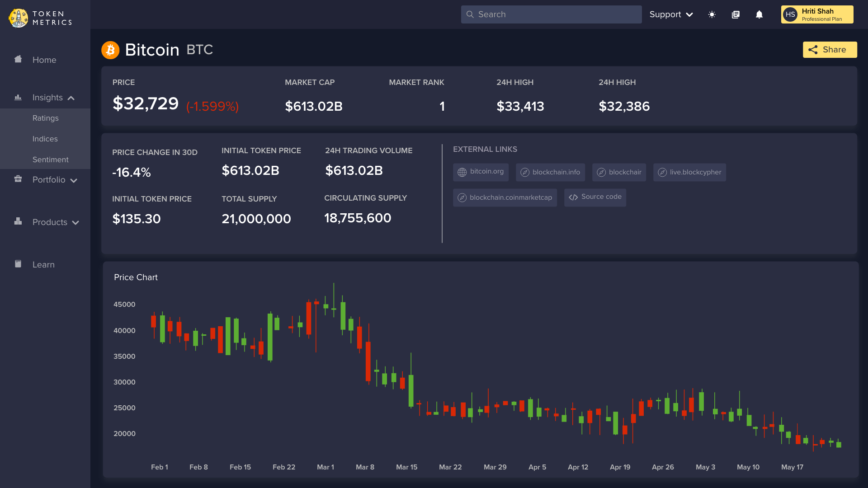
Task: Open the news library icon in header
Action: pyautogui.click(x=736, y=14)
